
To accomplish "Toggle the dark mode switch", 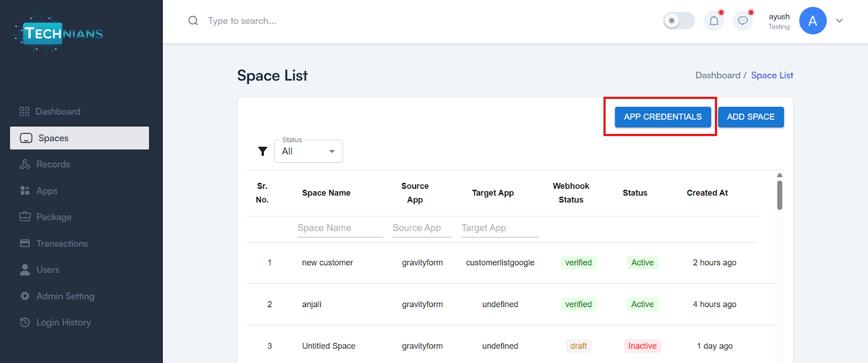I will [x=679, y=21].
